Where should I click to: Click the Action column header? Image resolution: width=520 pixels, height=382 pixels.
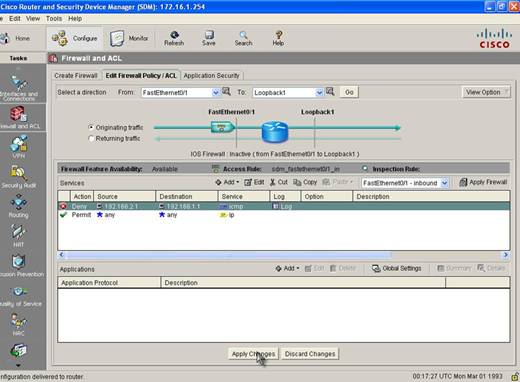click(x=82, y=196)
